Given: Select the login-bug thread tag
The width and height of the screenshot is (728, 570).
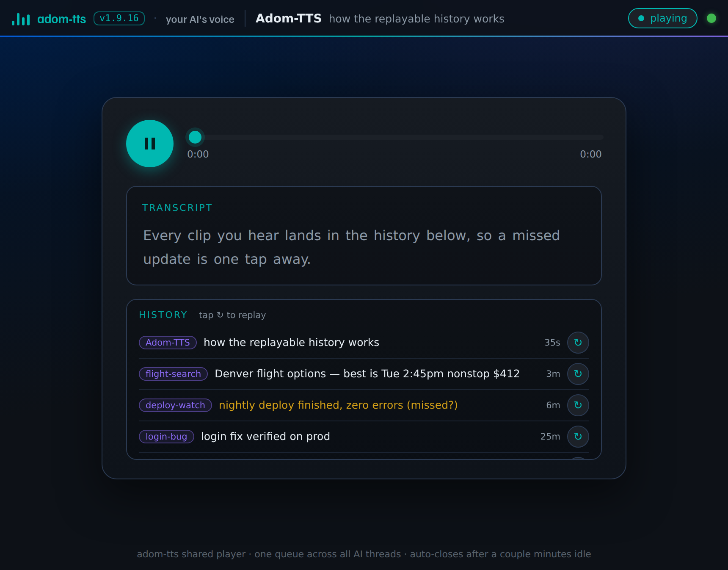Looking at the screenshot, I should point(166,437).
